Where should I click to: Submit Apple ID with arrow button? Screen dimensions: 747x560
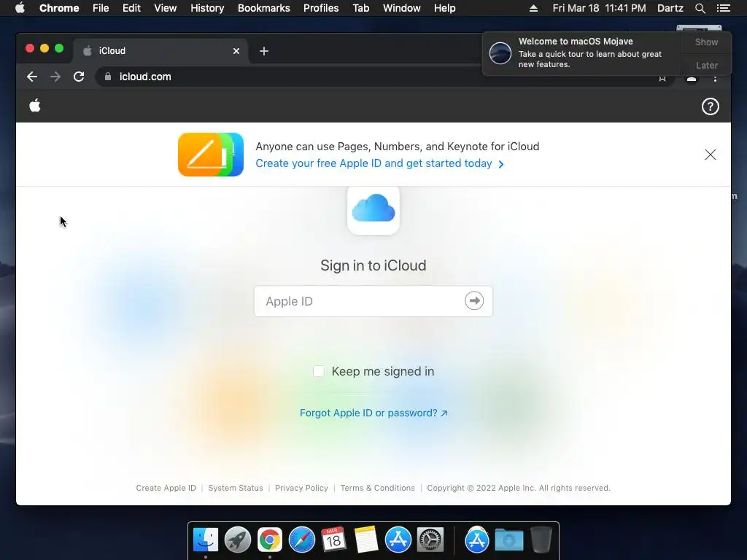click(474, 300)
